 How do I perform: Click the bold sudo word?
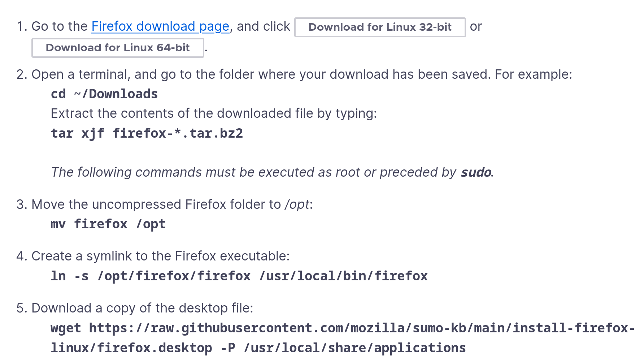(476, 172)
